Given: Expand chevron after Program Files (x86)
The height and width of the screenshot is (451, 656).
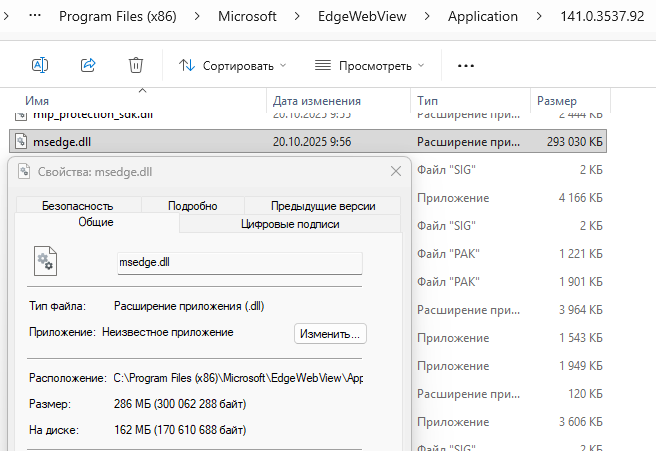Looking at the screenshot, I should coord(197,16).
